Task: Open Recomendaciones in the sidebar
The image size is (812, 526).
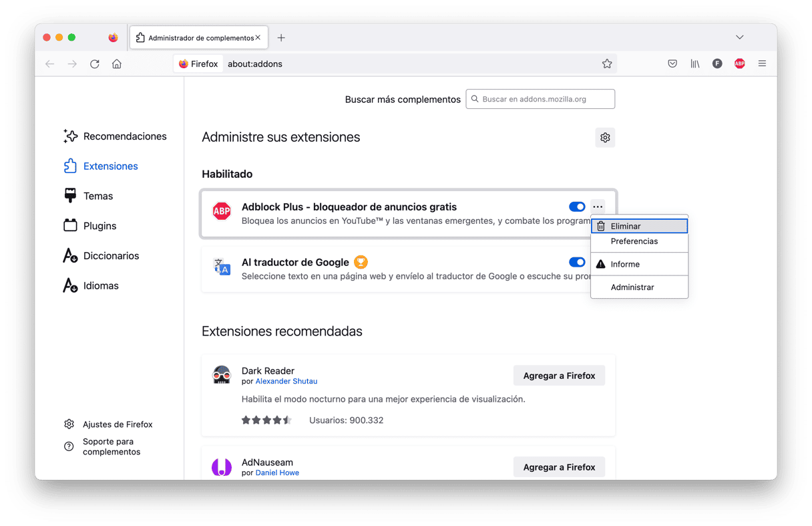Action: point(115,136)
